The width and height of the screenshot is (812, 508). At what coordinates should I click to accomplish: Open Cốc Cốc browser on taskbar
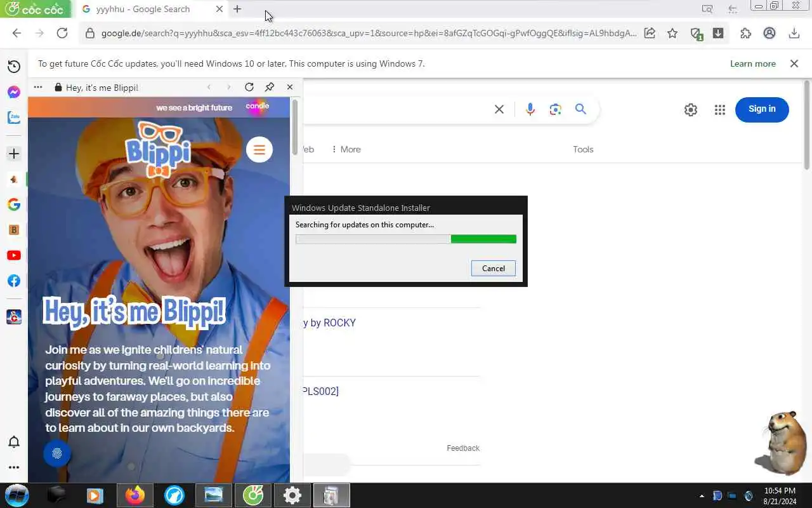click(x=252, y=495)
